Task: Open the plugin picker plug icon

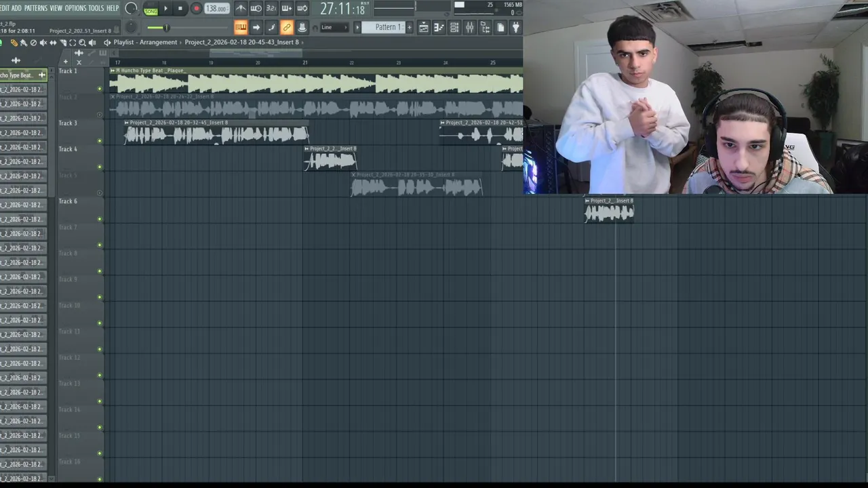Action: tap(516, 27)
